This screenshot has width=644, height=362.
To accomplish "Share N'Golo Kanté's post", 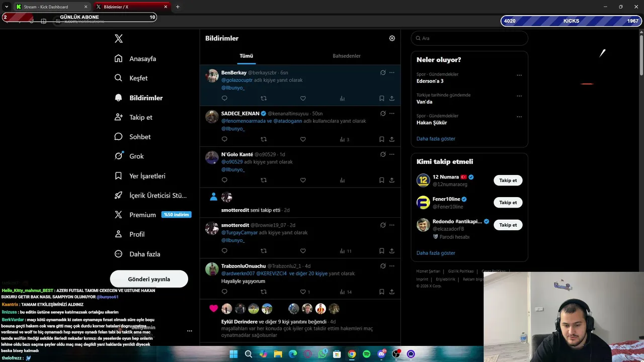I will (x=392, y=180).
